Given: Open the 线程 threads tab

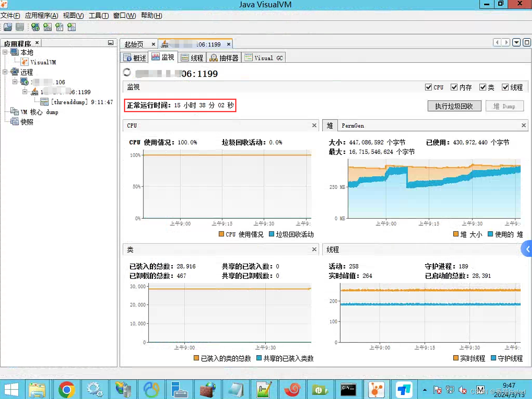Looking at the screenshot, I should pos(192,58).
